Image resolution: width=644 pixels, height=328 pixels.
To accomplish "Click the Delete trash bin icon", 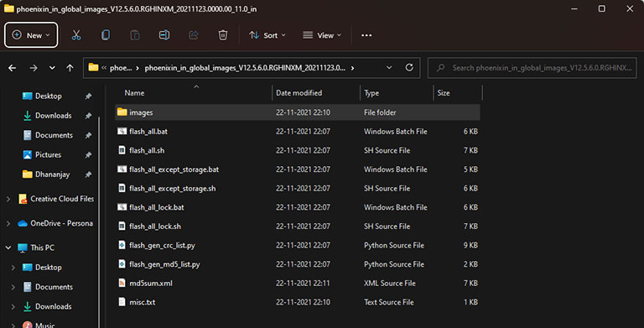I will coord(222,35).
